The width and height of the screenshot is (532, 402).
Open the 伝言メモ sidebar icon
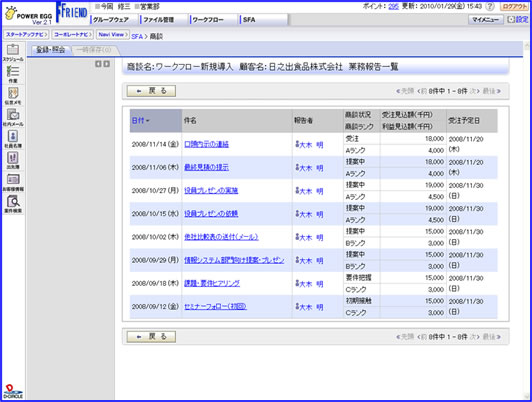click(13, 96)
